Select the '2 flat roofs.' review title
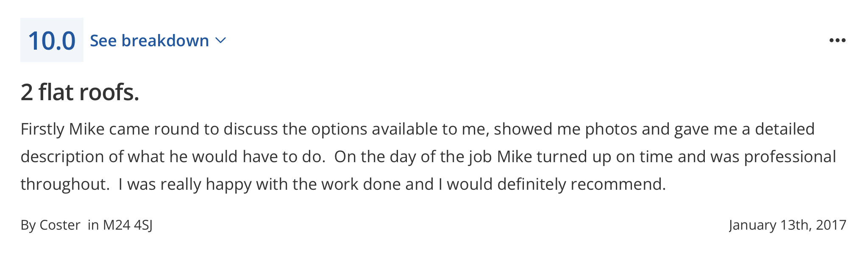This screenshot has width=868, height=253. click(80, 92)
